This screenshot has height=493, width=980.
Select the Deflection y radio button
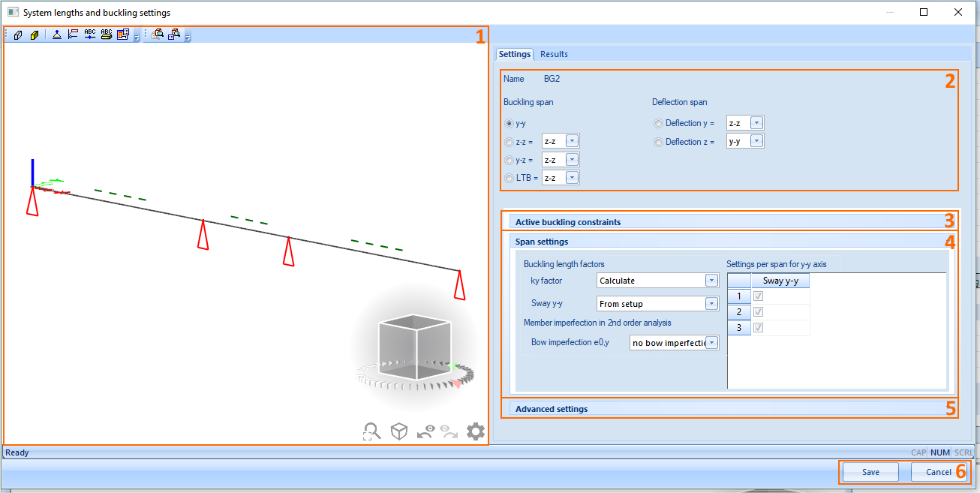(x=658, y=123)
